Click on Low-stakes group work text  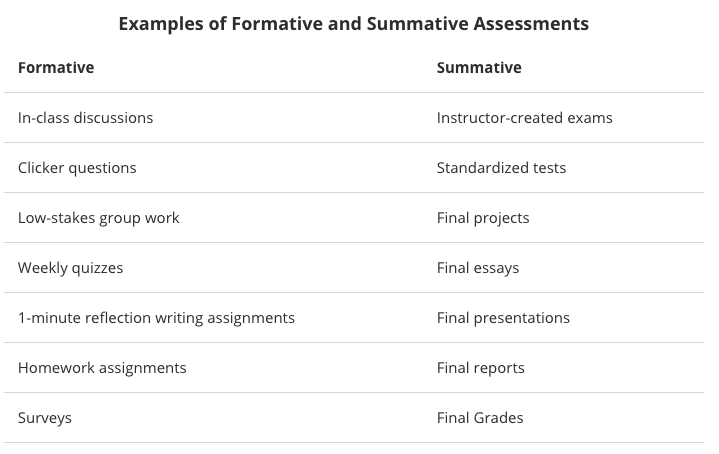[99, 218]
